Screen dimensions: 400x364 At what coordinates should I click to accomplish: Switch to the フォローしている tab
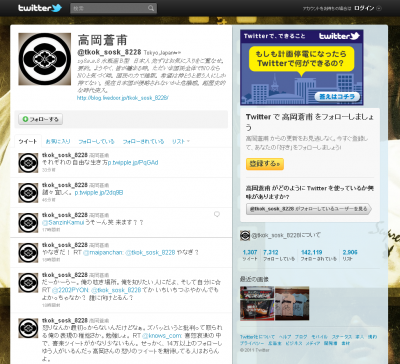click(x=96, y=141)
